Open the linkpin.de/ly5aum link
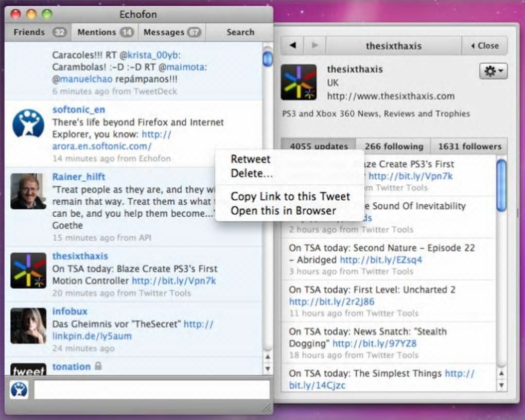The image size is (525, 420). point(92,336)
